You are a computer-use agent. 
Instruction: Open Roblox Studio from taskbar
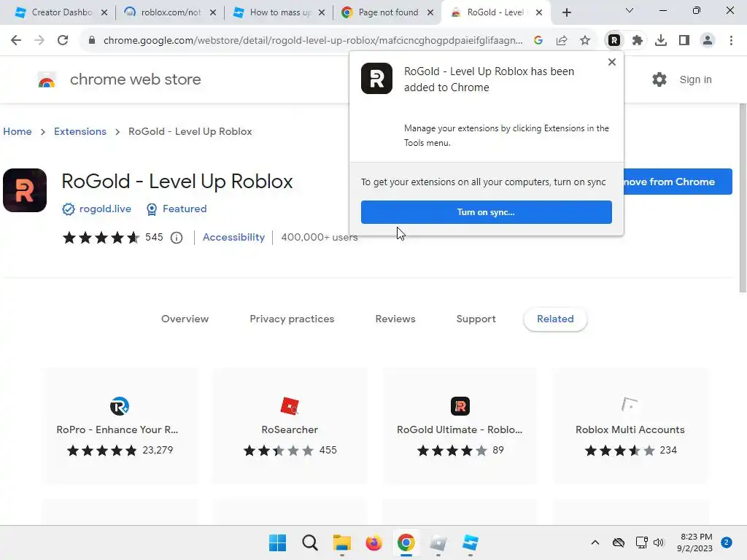471,542
